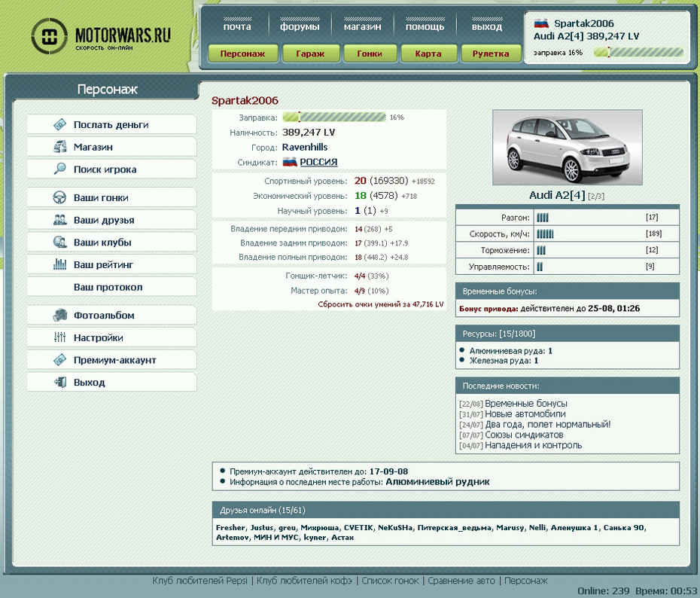Click the Motorwars.ru logo emblem
Viewport: 700px width, 598px height.
(49, 36)
